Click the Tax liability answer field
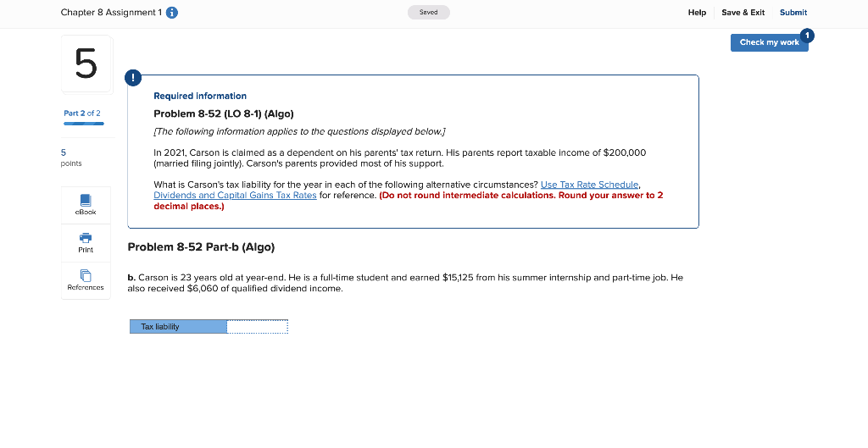 (x=258, y=326)
